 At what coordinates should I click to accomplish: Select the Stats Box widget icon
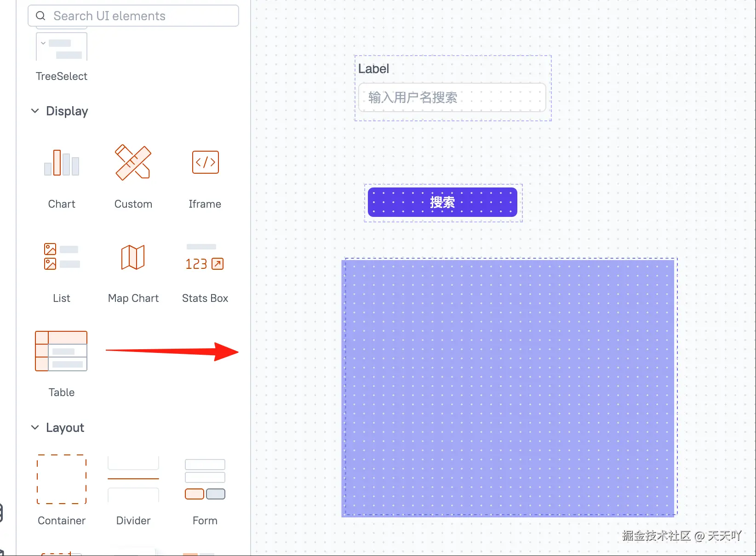pos(205,257)
